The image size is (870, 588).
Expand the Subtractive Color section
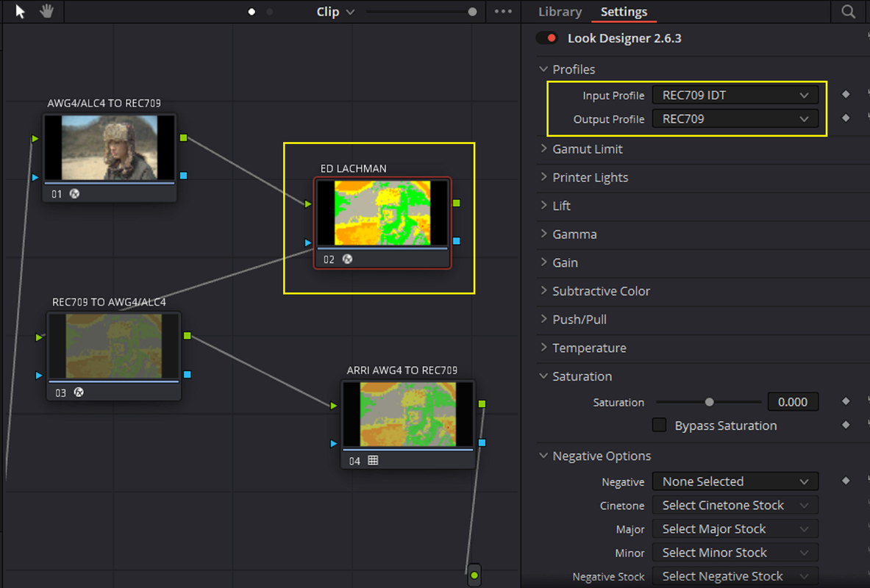(x=543, y=290)
